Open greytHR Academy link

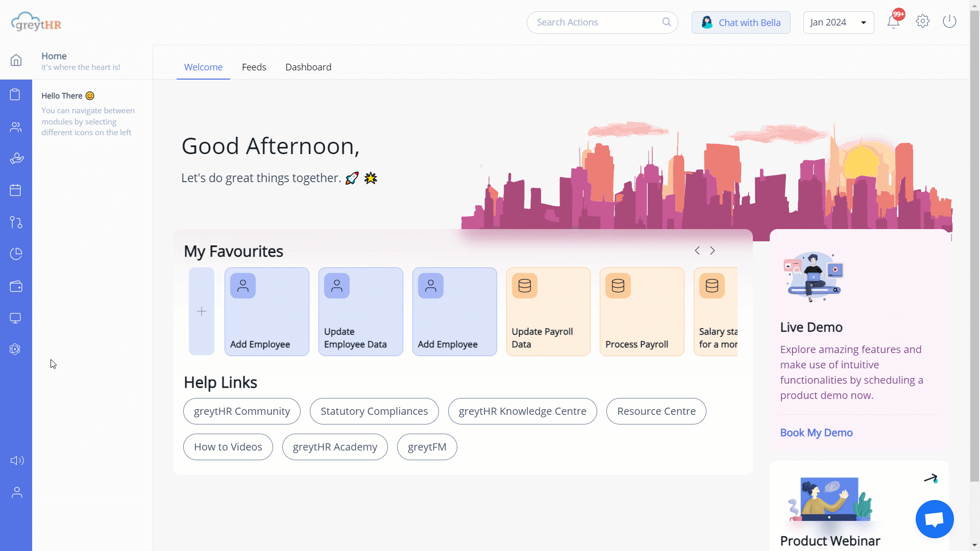(335, 447)
